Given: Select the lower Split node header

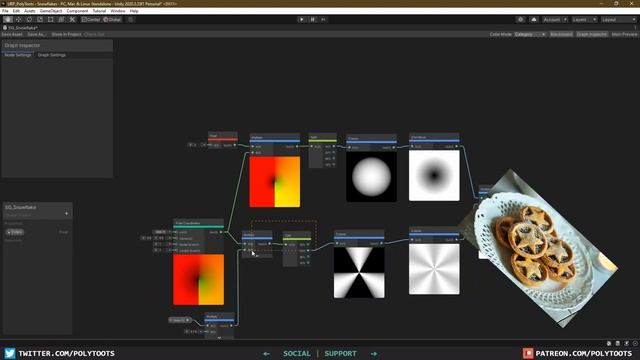Looking at the screenshot, I should [297, 235].
